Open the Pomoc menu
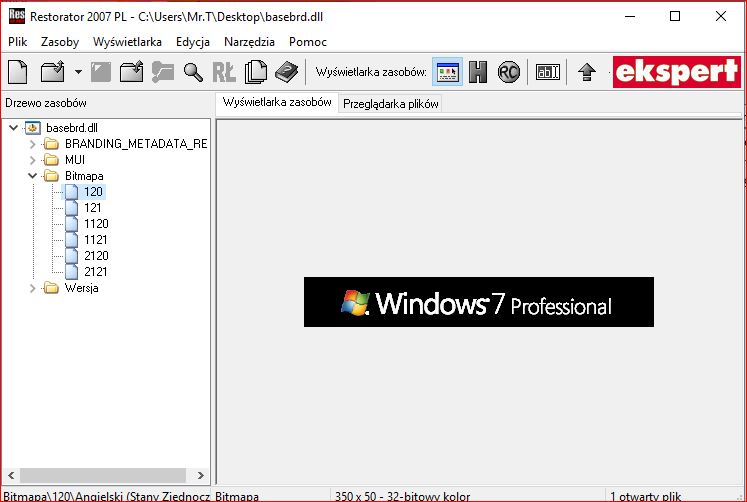Image resolution: width=747 pixels, height=502 pixels. [308, 42]
